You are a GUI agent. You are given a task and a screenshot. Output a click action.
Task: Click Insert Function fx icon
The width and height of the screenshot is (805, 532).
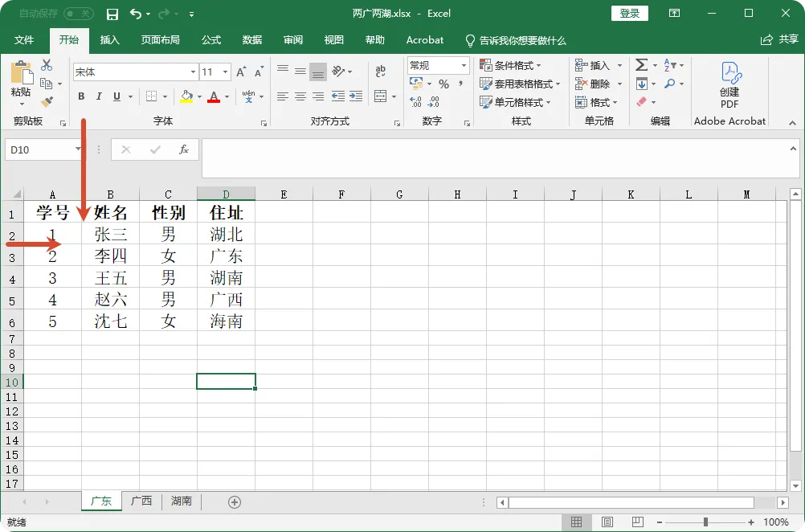click(183, 149)
